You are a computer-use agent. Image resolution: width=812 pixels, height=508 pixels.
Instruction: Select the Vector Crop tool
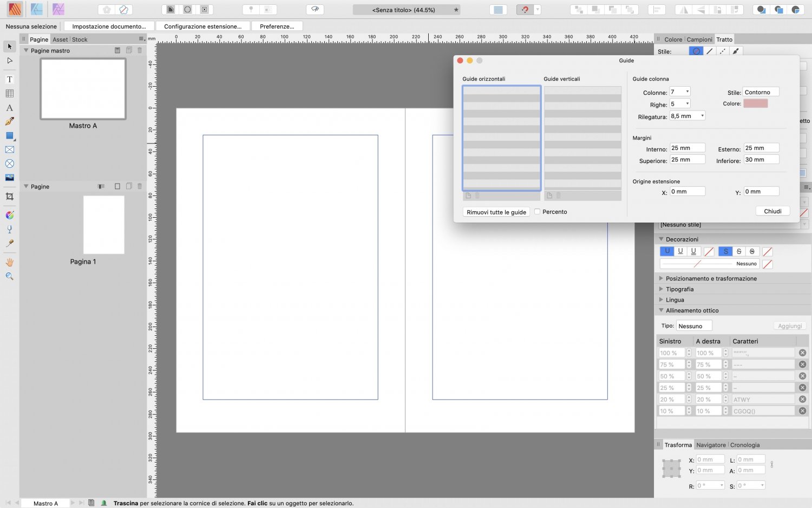(9, 196)
